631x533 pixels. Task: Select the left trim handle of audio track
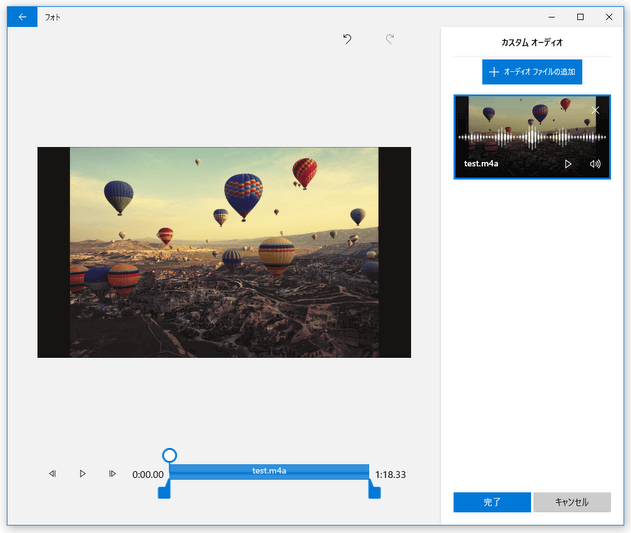click(164, 490)
